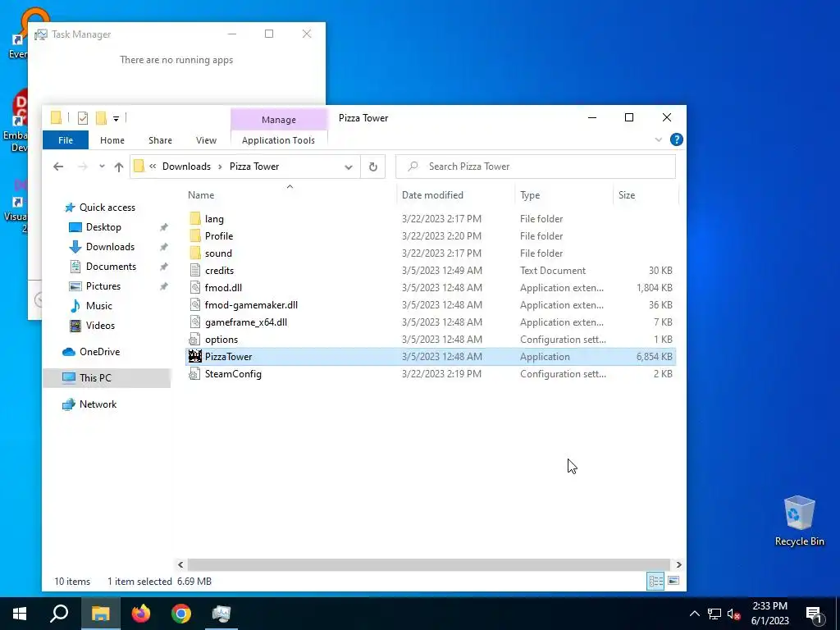The image size is (840, 630).
Task: Open the Application Tools tab
Action: (x=279, y=140)
